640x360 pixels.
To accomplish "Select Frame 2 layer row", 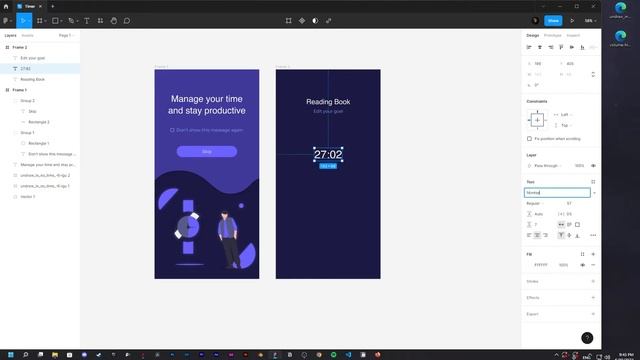I will (x=40, y=47).
